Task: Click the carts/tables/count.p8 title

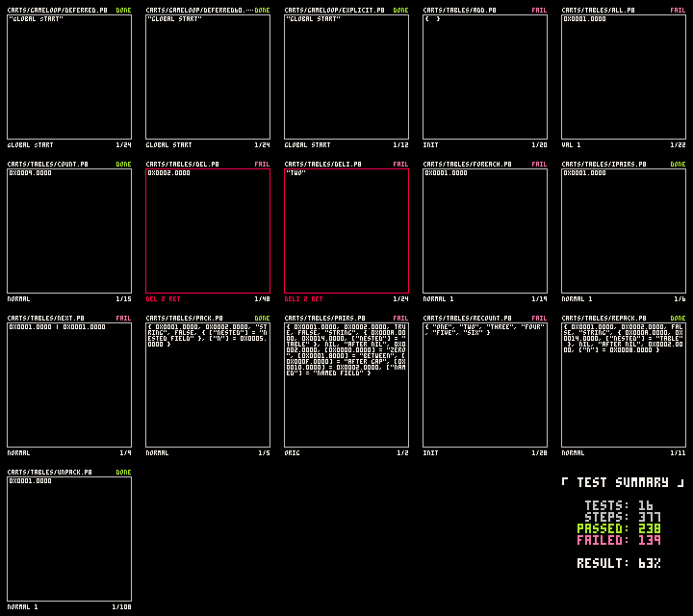Action: (x=48, y=164)
